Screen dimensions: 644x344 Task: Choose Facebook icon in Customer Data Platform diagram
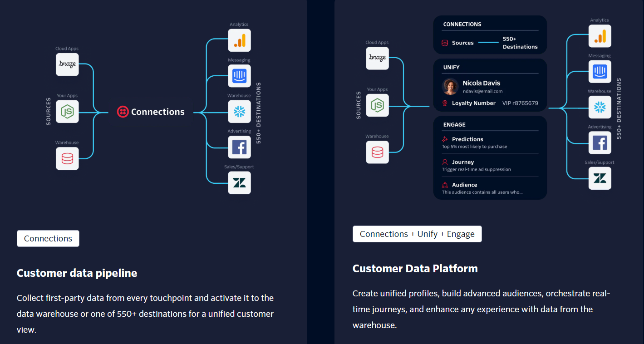(x=600, y=143)
